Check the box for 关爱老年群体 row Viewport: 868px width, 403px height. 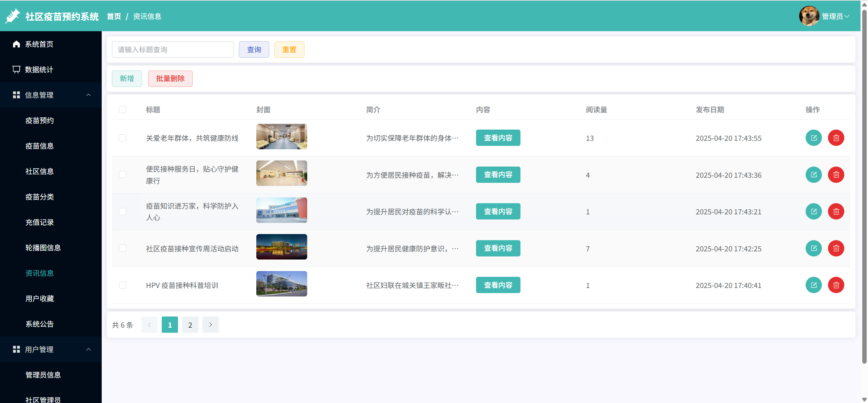[x=122, y=138]
